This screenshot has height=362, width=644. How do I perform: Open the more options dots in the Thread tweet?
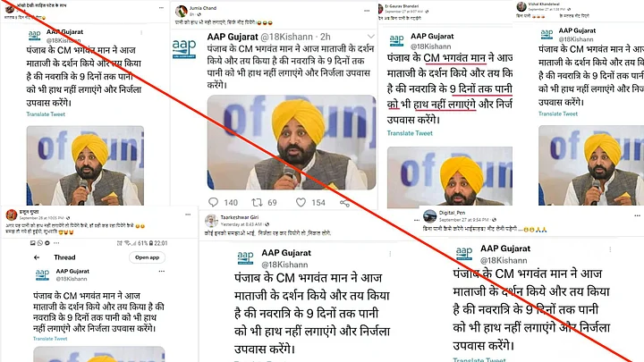[162, 272]
